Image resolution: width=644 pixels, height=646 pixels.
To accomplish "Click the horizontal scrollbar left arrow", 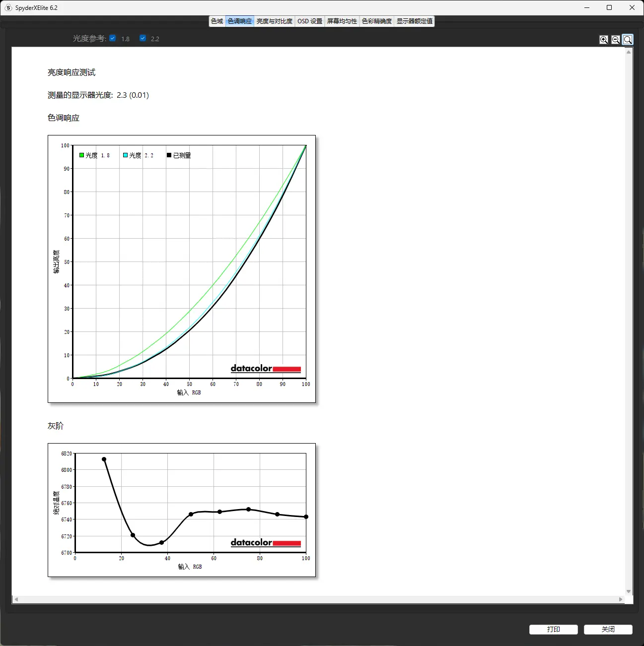I will coord(16,599).
